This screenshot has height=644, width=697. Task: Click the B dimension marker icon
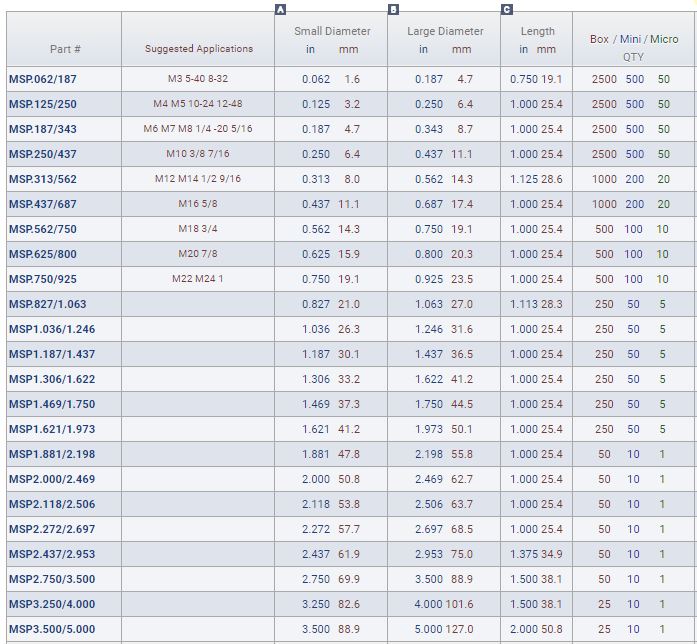click(x=393, y=10)
